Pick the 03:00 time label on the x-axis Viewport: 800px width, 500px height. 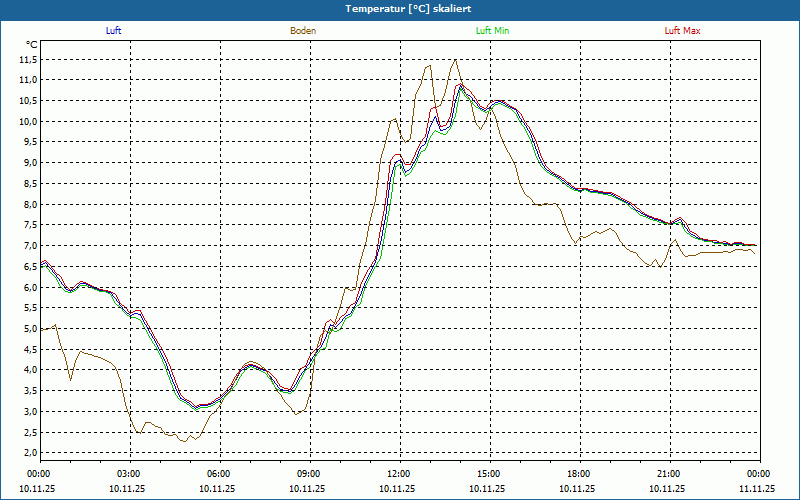tap(128, 474)
